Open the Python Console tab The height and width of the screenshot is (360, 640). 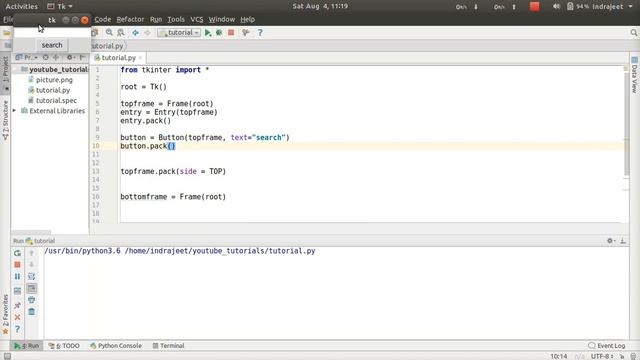click(x=116, y=346)
